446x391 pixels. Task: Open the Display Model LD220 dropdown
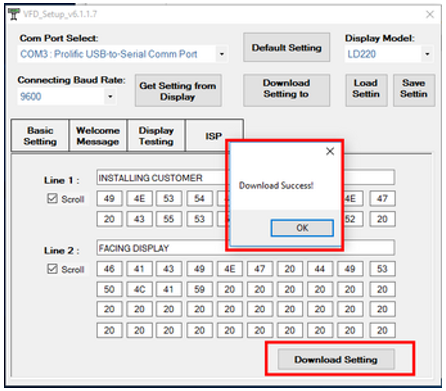(x=427, y=54)
